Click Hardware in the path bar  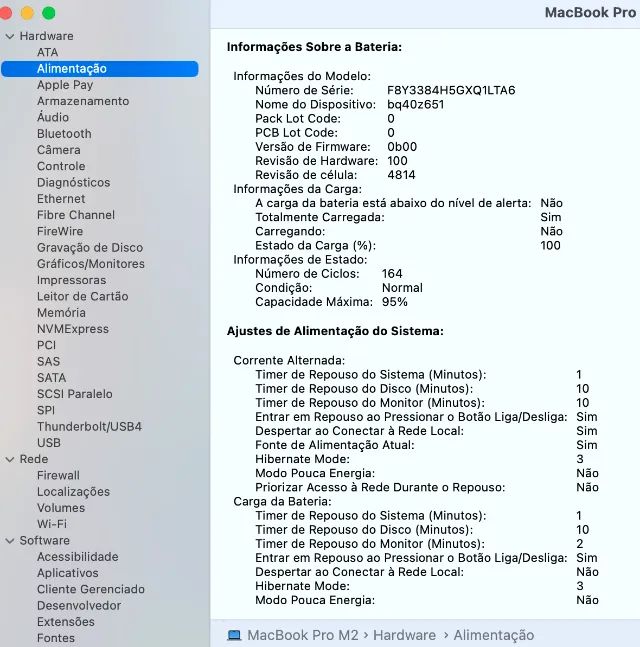[404, 635]
